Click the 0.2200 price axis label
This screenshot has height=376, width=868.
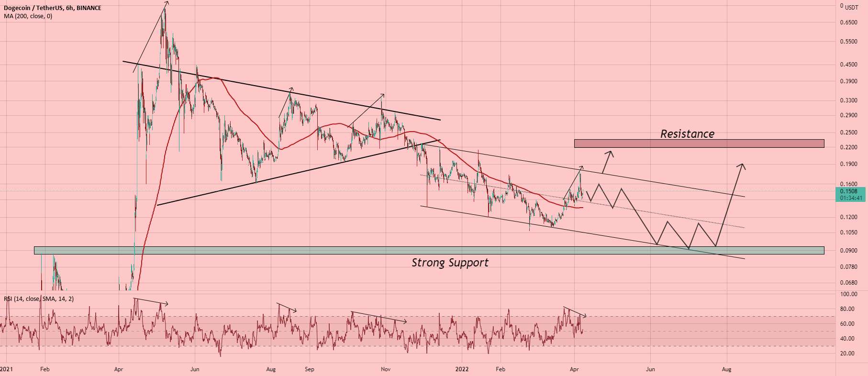848,147
